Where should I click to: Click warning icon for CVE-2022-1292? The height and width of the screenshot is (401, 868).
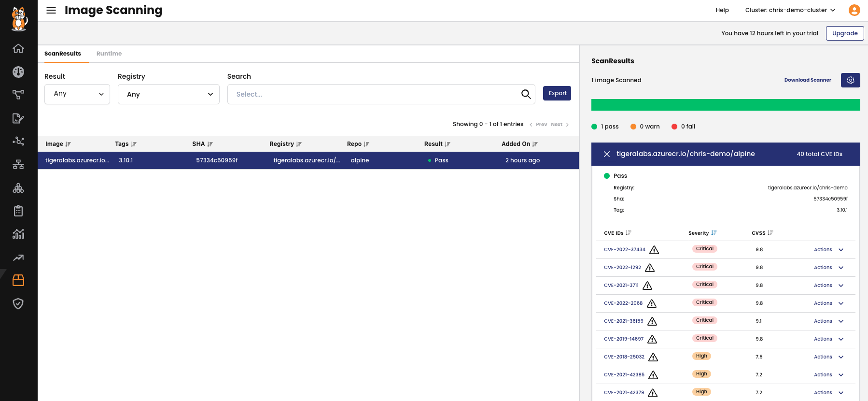[650, 268]
